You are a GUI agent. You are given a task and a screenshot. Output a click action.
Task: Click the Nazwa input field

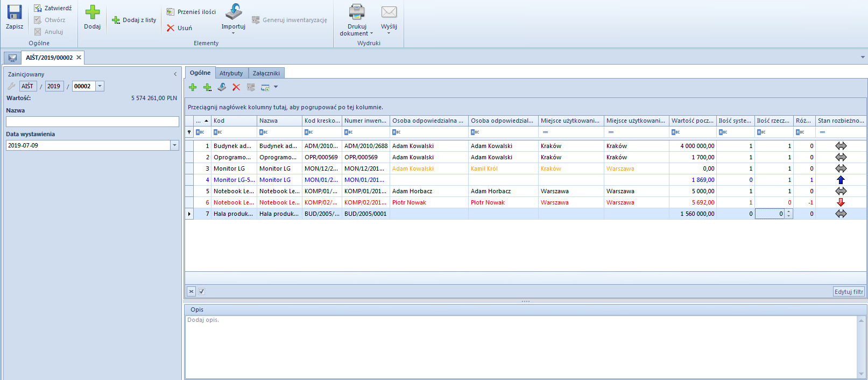point(93,122)
